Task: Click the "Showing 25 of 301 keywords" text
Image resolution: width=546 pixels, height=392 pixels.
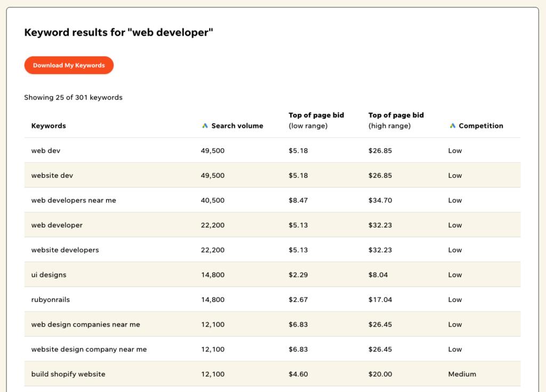Action: [x=73, y=97]
